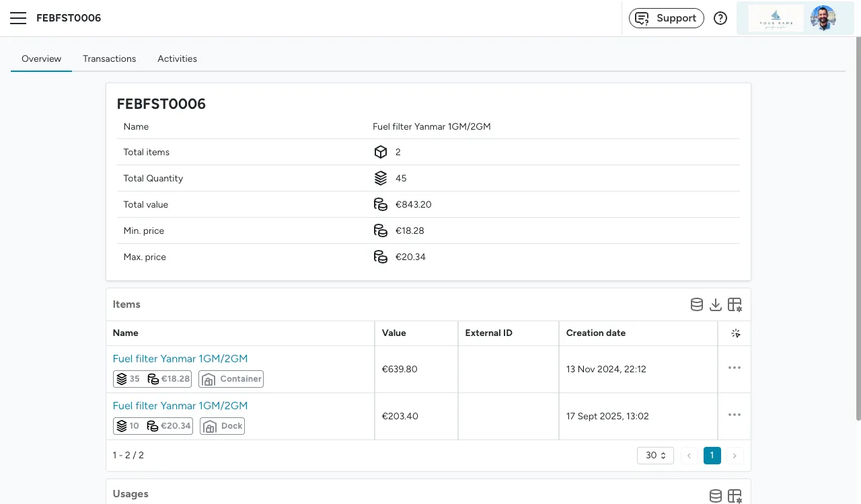Open the Fuel filter item stored in Container
Viewport: 861px width, 504px height.
click(180, 359)
